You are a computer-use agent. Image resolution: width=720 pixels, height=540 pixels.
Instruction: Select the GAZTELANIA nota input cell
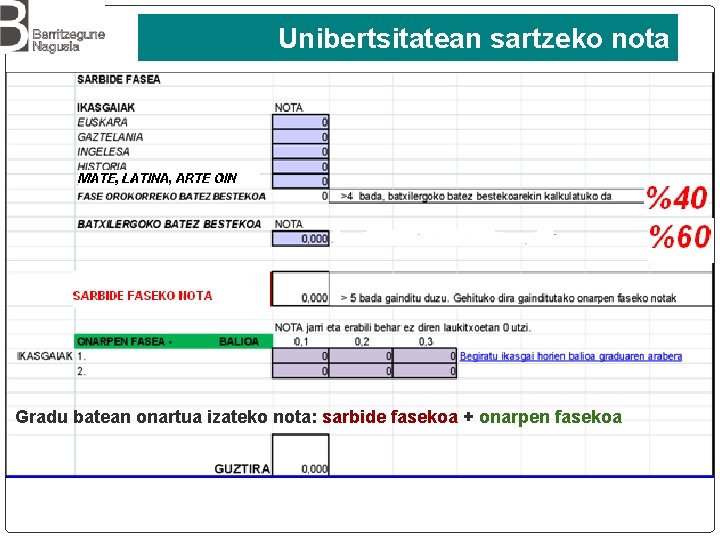click(x=301, y=137)
